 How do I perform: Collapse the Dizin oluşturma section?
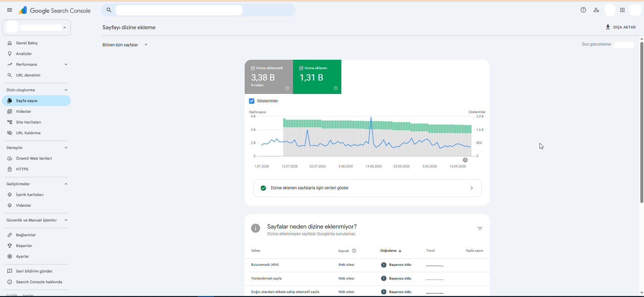click(x=66, y=90)
